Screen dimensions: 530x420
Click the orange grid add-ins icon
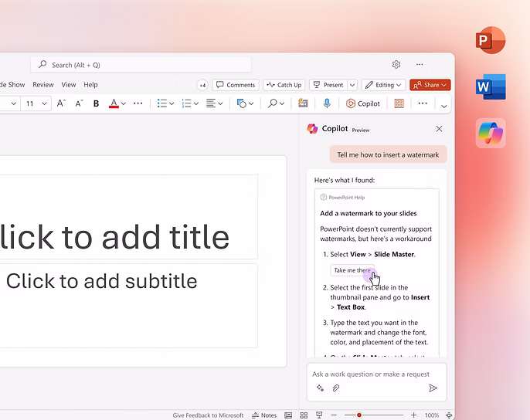399,103
